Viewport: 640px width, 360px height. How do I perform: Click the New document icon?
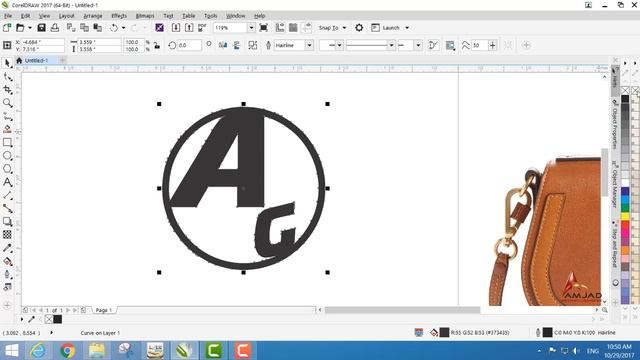[7, 28]
